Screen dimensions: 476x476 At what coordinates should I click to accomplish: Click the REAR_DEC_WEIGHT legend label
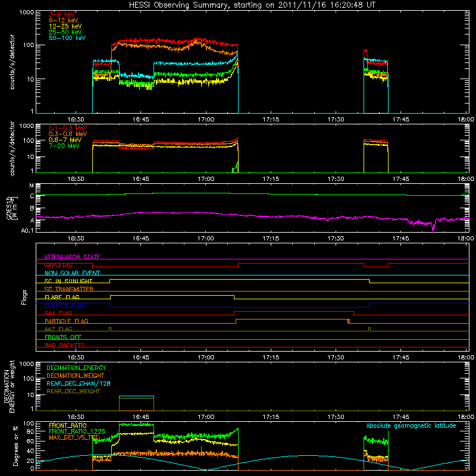73,392
